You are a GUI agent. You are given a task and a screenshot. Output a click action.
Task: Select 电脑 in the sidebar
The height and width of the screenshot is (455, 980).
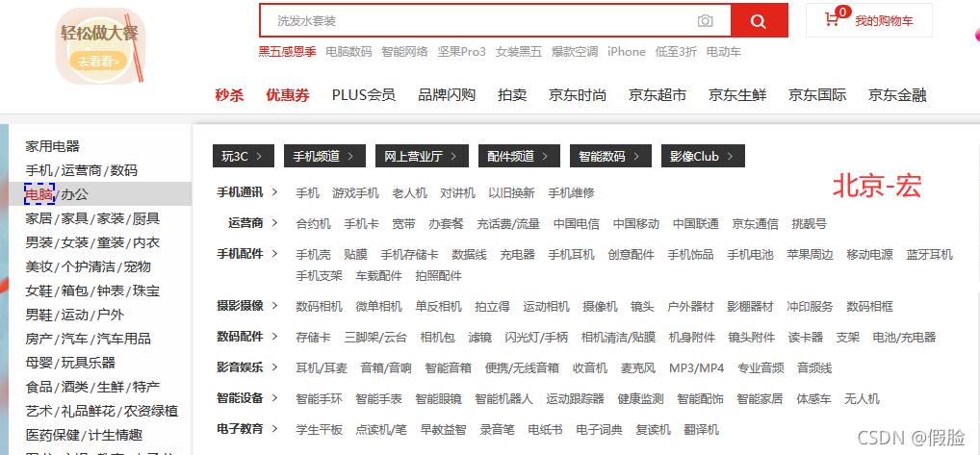point(39,194)
